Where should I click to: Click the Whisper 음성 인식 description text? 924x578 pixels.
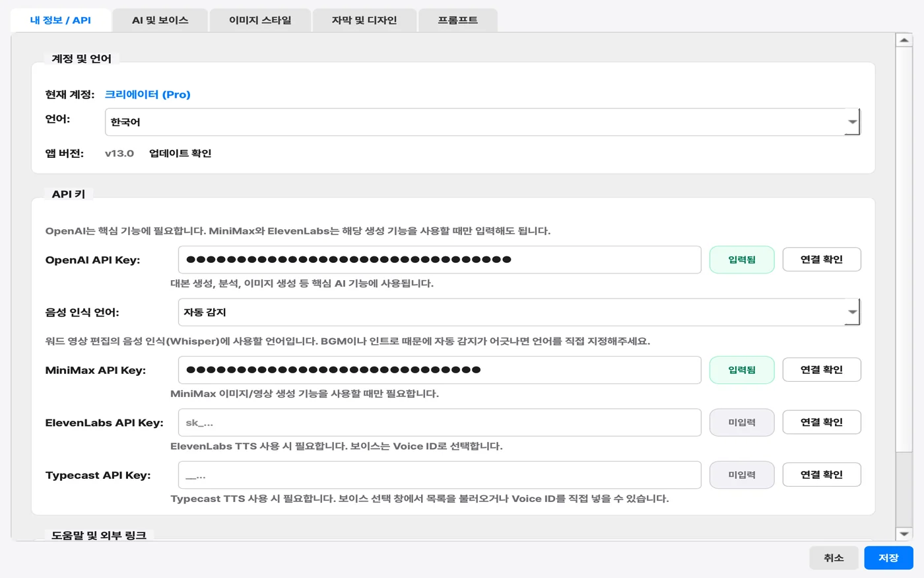click(348, 342)
